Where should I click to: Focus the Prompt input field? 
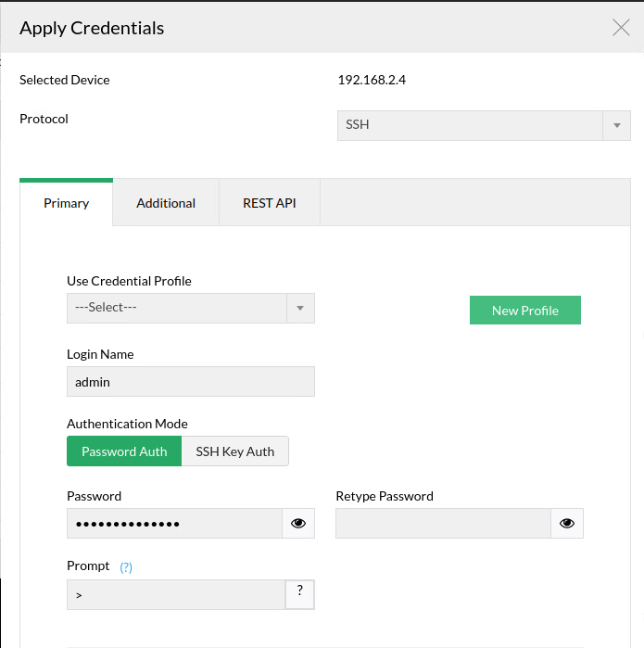tap(176, 595)
